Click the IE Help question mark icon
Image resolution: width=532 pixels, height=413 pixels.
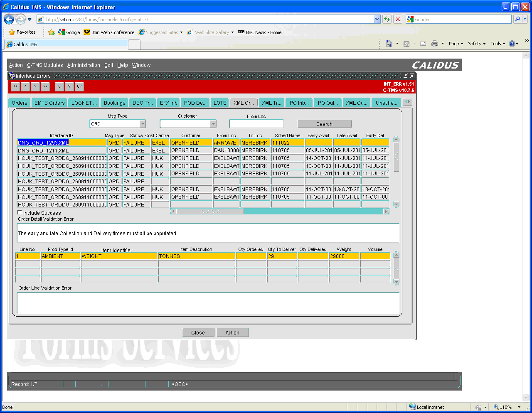(x=512, y=44)
